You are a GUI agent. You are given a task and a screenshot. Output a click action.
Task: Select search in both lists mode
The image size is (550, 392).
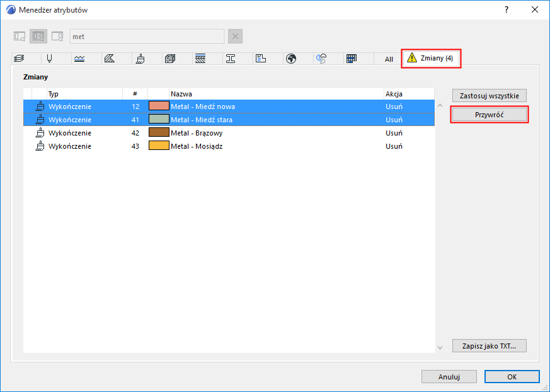[x=38, y=37]
